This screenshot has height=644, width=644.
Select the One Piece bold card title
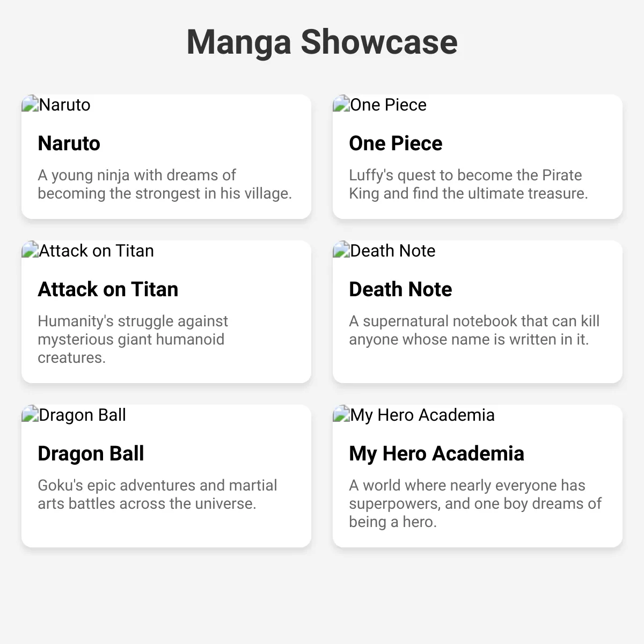(396, 143)
